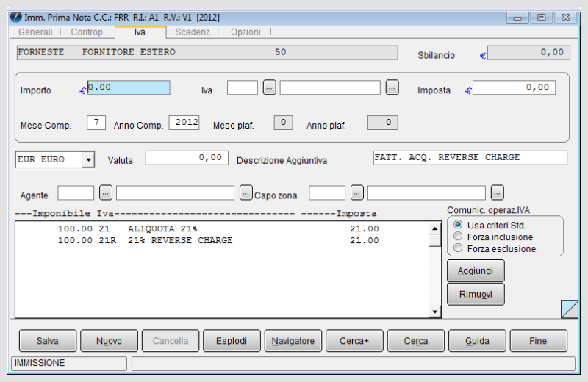Click the Sbilancio value field
The width and height of the screenshot is (588, 382).
[x=528, y=52]
